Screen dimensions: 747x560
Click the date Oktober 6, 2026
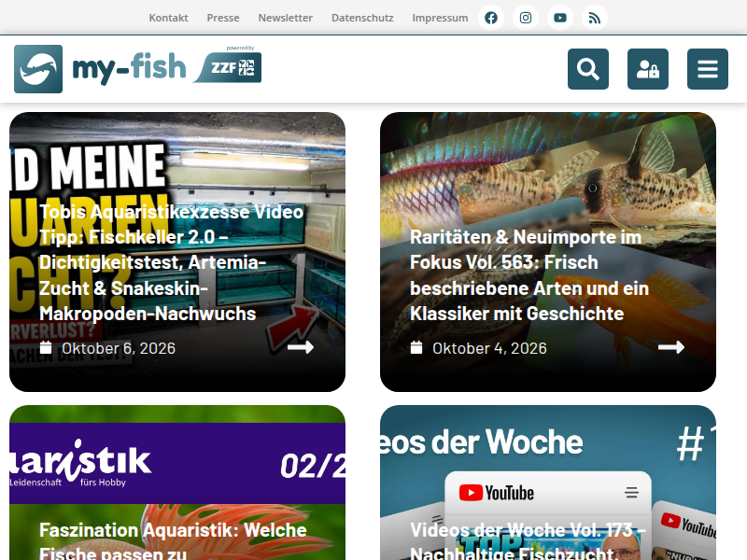tap(119, 348)
